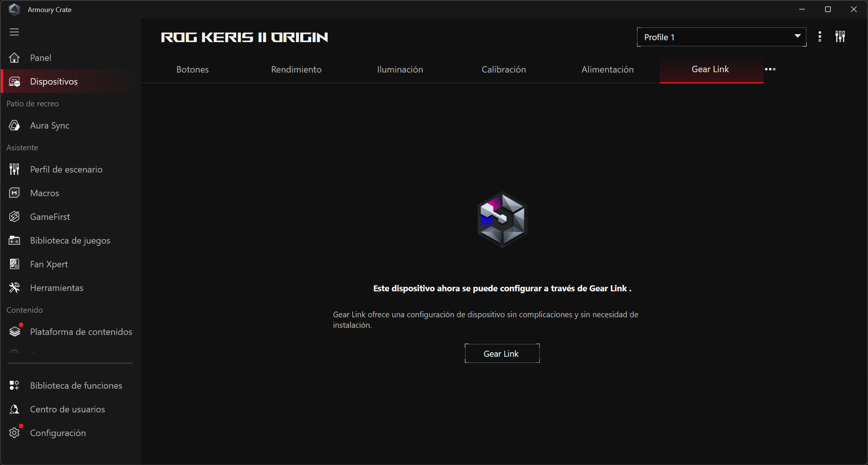Click the Dispositivos sidebar icon
The width and height of the screenshot is (868, 465).
pyautogui.click(x=14, y=82)
